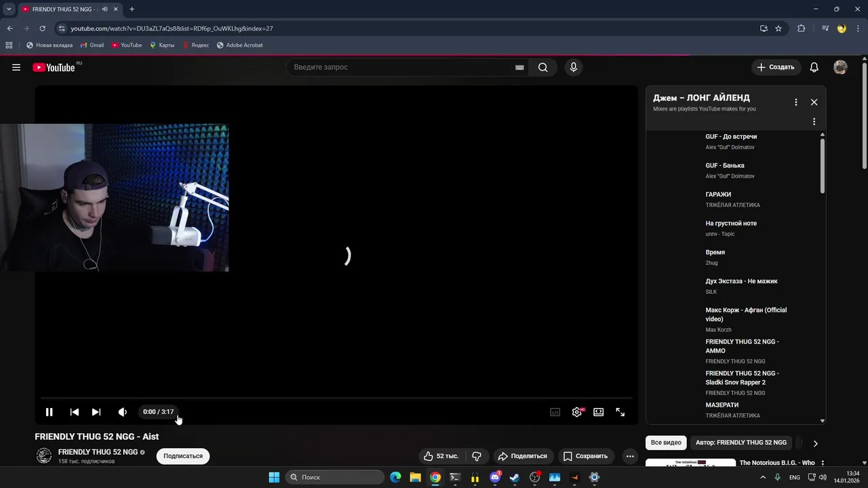Skip to previous video in player

click(75, 412)
